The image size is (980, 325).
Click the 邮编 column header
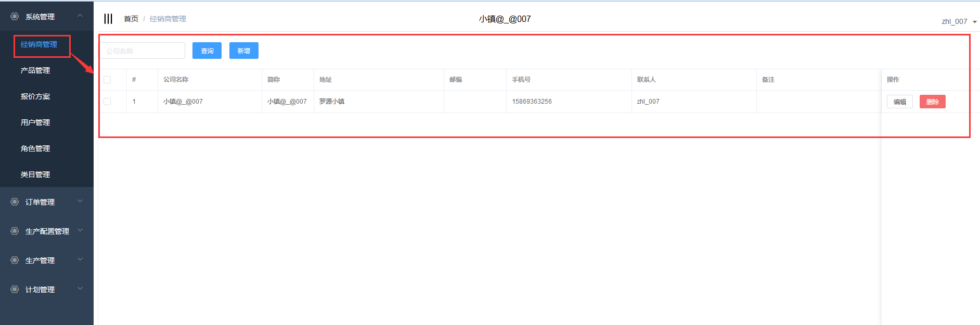(456, 80)
